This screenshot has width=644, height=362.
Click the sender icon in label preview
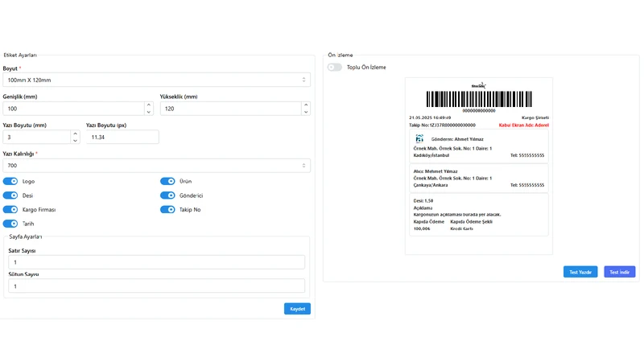[x=419, y=138]
